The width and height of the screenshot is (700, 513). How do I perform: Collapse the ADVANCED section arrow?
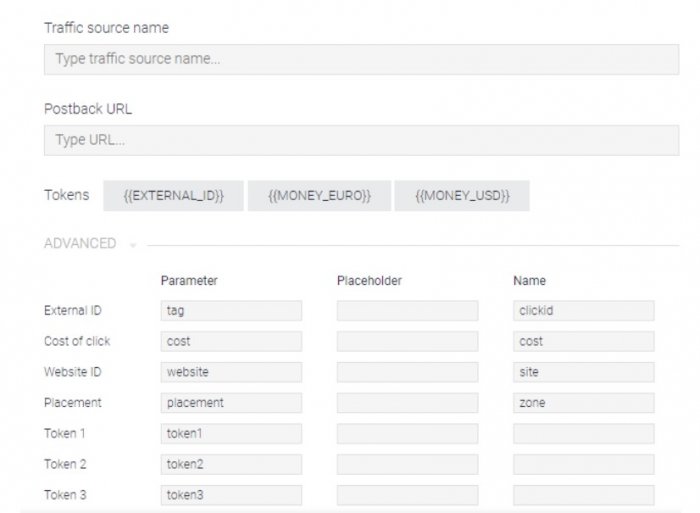pos(132,245)
